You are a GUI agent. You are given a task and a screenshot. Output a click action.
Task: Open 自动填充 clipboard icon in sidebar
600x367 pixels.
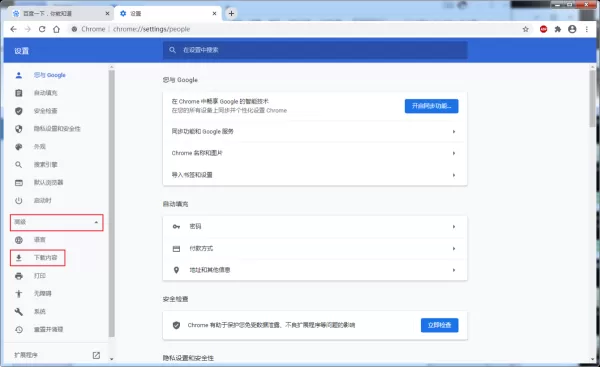coord(19,93)
